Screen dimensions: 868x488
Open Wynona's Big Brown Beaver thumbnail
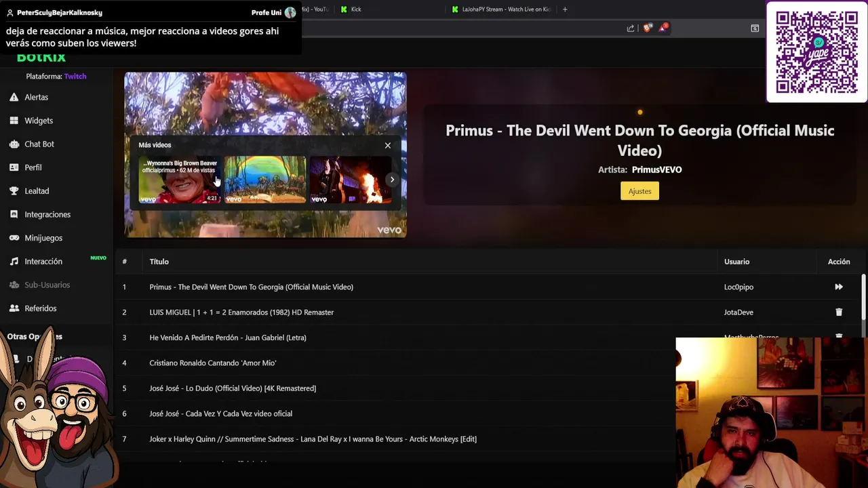179,180
